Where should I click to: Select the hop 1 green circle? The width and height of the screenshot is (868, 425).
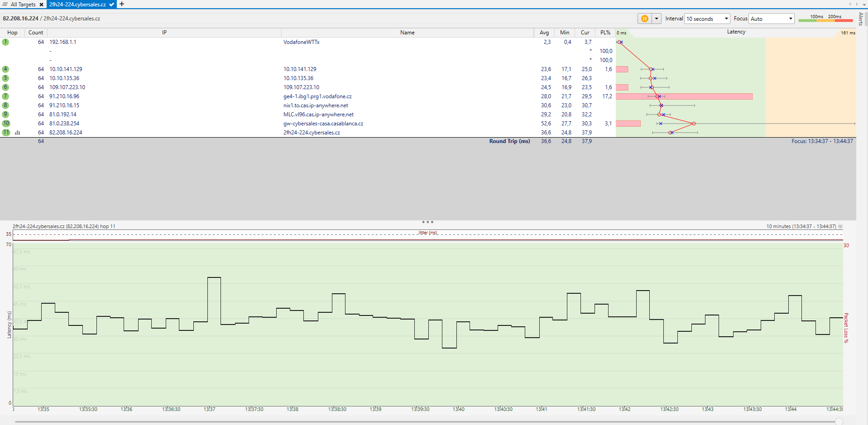(x=5, y=42)
